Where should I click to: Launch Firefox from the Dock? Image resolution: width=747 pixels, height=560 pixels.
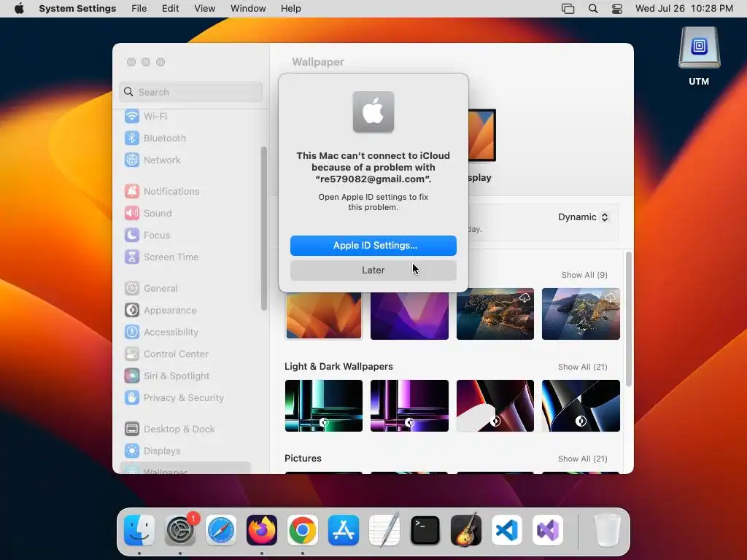[262, 530]
